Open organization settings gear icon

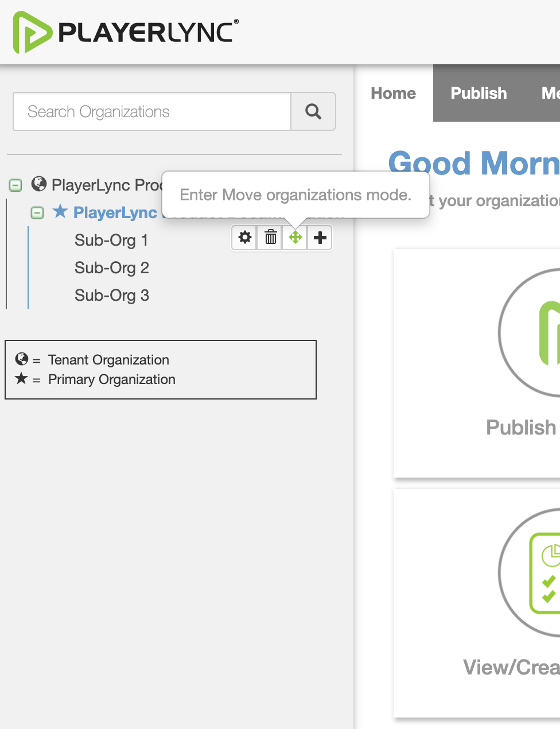tap(245, 238)
